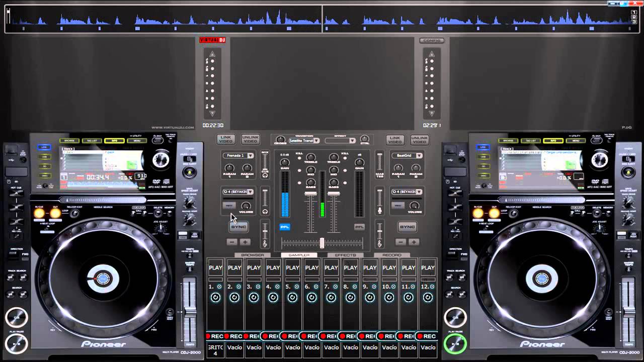
Task: Open the empty Effect dropdown
Action: (341, 141)
